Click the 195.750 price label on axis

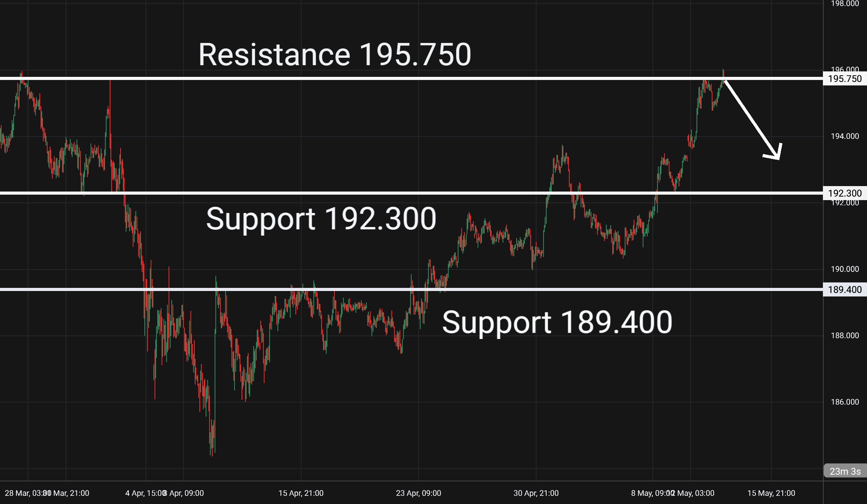tap(845, 79)
